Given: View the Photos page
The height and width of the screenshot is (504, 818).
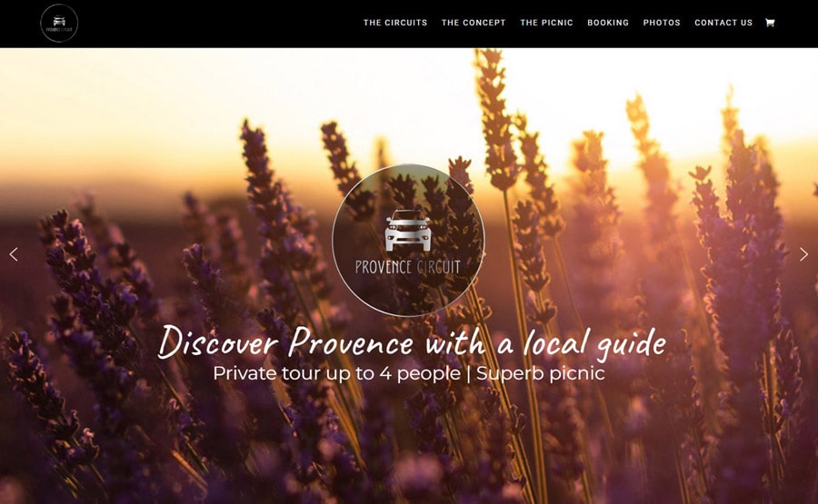Looking at the screenshot, I should pos(662,23).
